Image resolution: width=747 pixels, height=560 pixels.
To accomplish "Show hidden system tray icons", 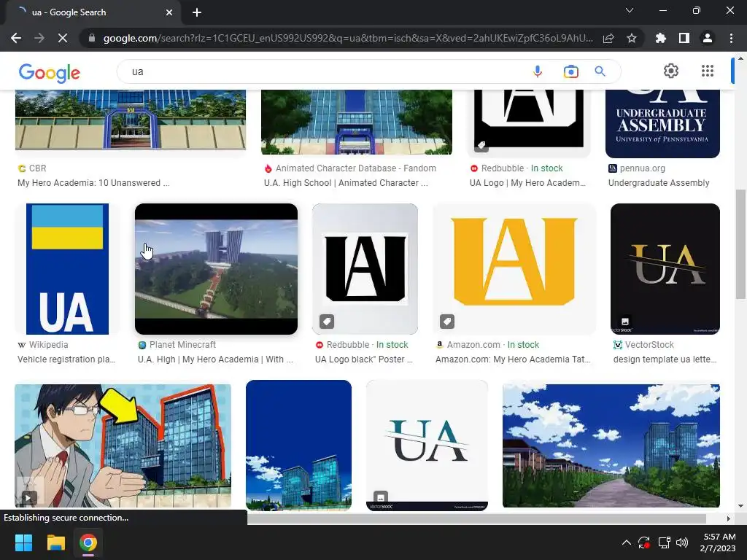I will [627, 542].
